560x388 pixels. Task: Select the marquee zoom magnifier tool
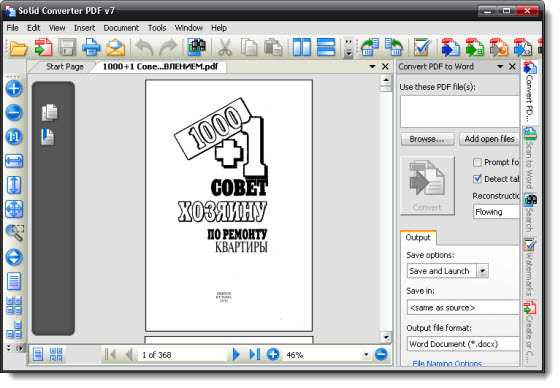coord(15,233)
